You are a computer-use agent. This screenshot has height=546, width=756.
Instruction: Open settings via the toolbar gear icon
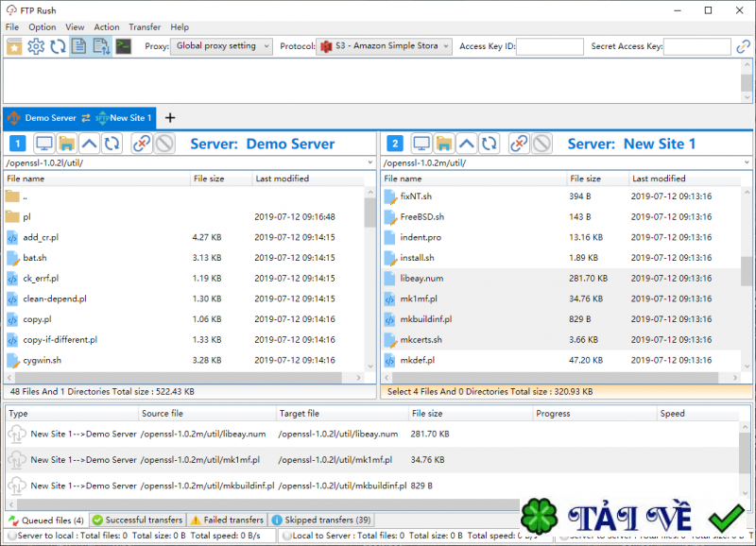coord(36,46)
